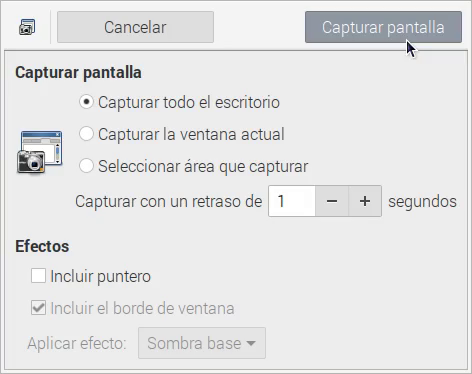Click the Capturar la ventana actual label

191,134
